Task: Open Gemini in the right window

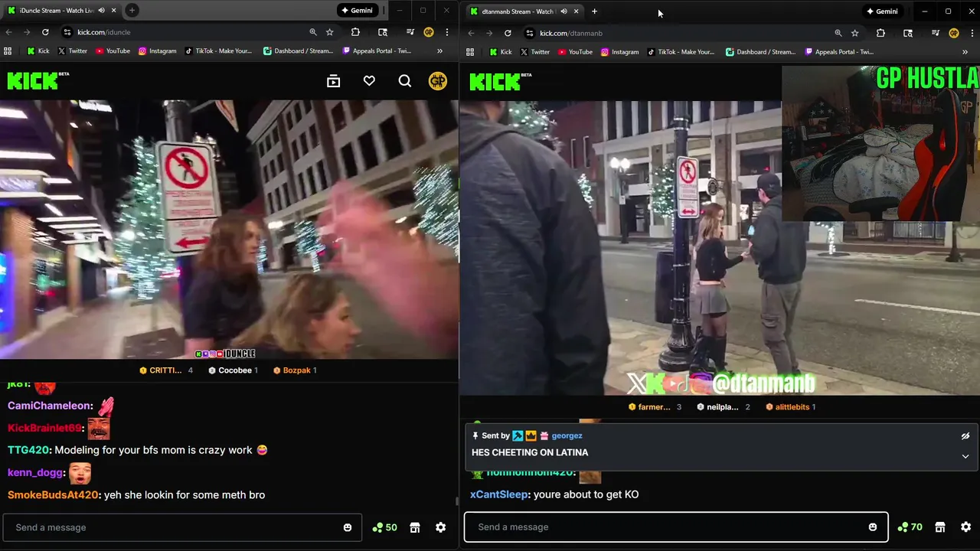Action: pos(882,11)
